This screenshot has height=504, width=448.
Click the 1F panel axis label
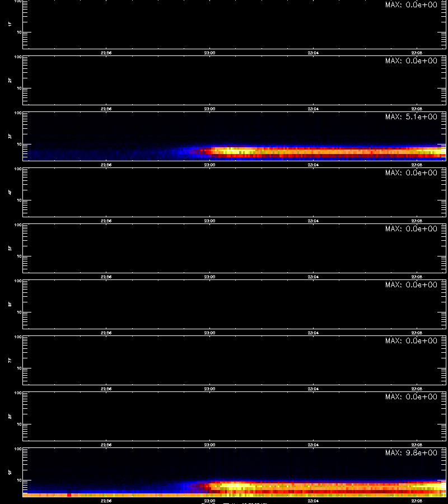(x=10, y=24)
